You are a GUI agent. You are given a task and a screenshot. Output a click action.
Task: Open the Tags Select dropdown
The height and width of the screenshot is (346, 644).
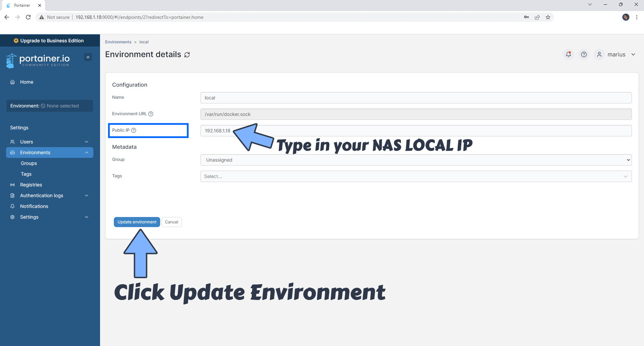(x=416, y=176)
